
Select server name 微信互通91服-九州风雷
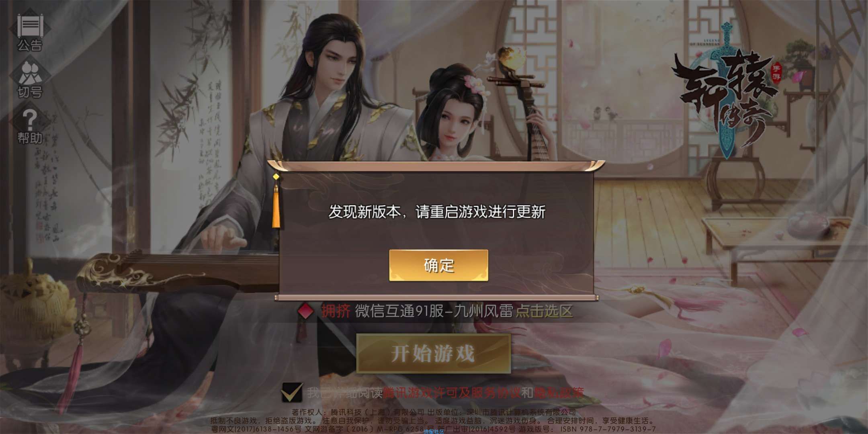click(x=434, y=311)
